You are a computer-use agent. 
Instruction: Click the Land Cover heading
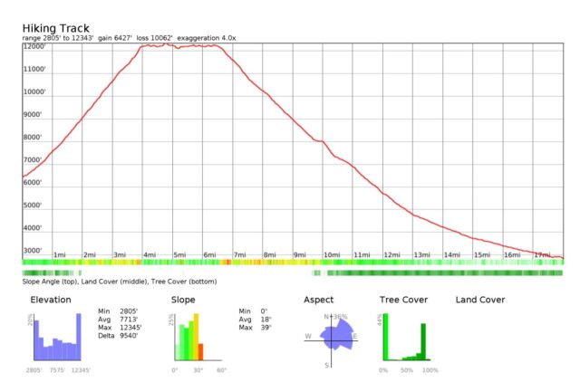click(479, 300)
